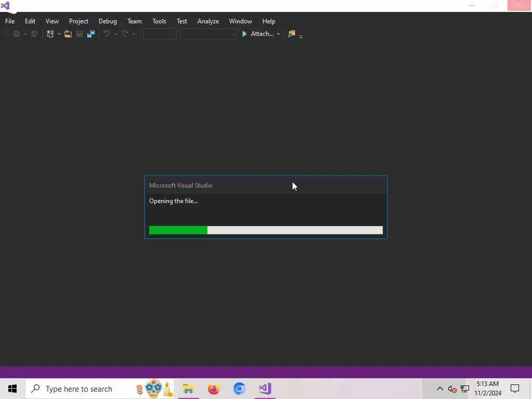Show hidden system tray icons
This screenshot has width=532, height=399.
click(x=440, y=389)
